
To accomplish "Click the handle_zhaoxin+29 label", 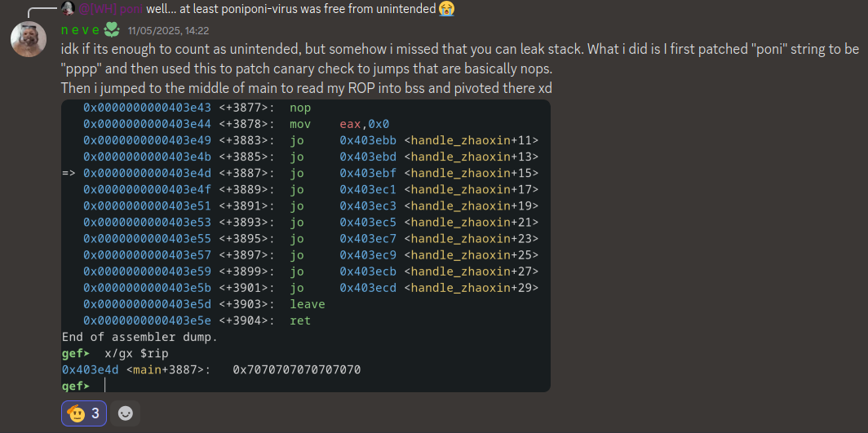I will click(471, 288).
